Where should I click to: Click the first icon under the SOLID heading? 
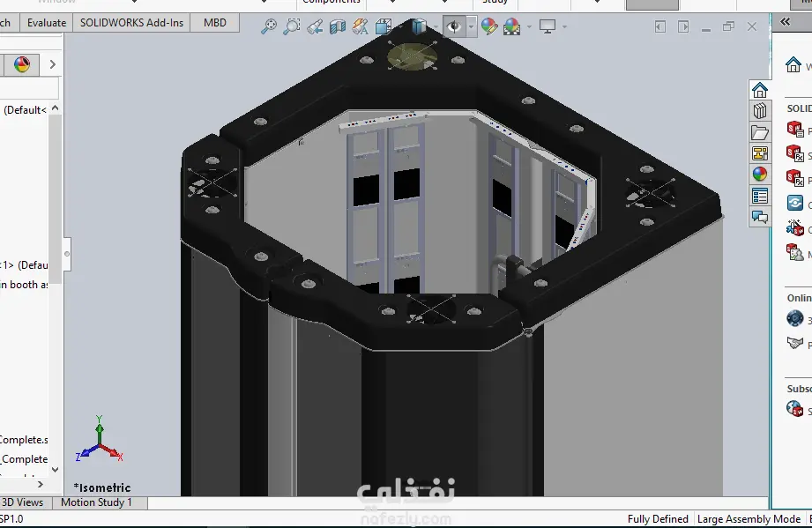[x=795, y=129]
